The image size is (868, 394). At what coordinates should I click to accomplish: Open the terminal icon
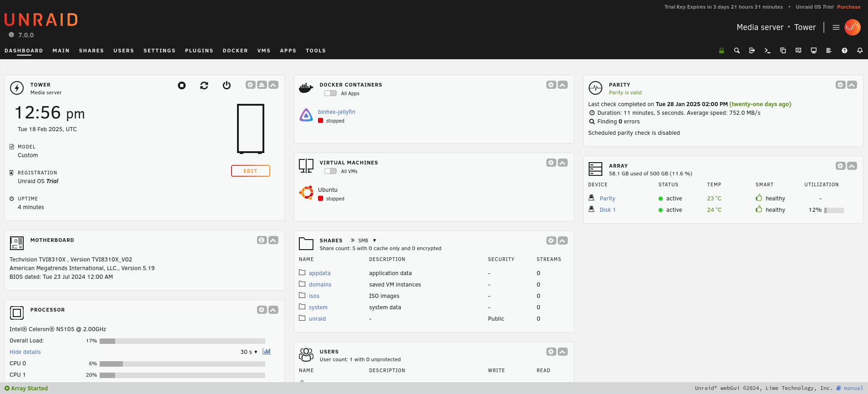[767, 51]
